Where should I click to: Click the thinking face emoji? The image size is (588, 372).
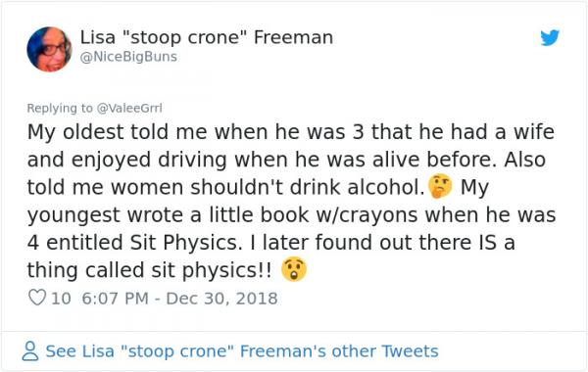point(440,186)
